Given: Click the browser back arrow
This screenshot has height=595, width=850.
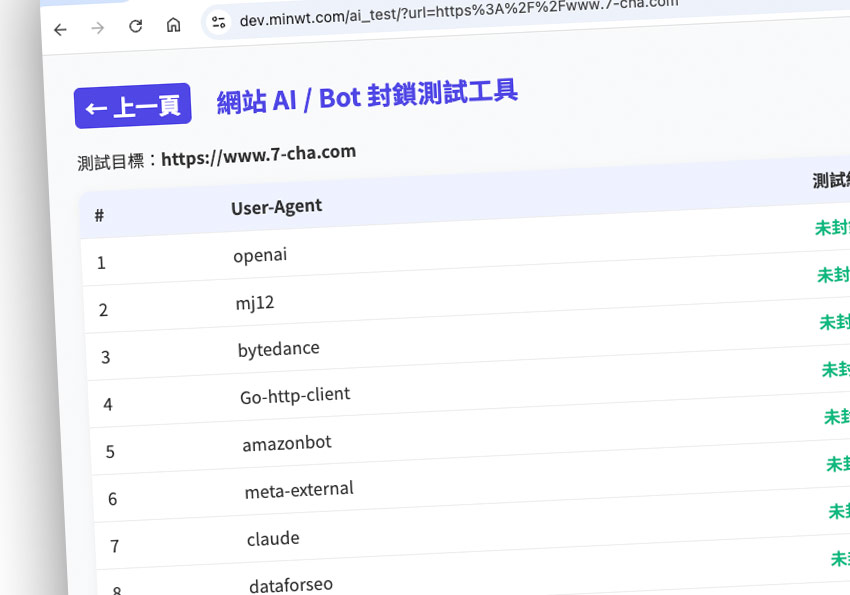Looking at the screenshot, I should [60, 29].
